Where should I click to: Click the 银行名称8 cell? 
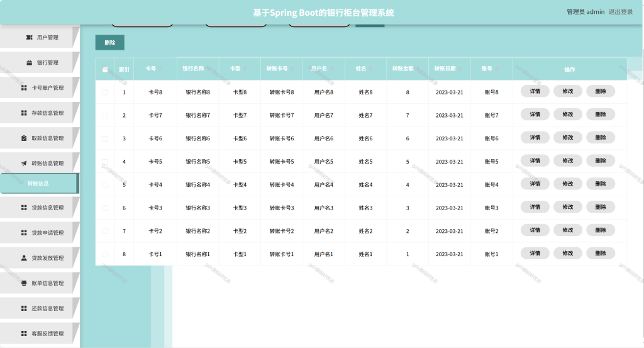[197, 93]
